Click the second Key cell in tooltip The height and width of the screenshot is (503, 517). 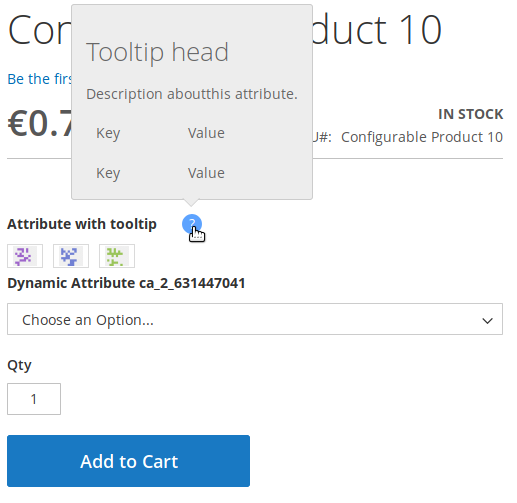click(108, 173)
